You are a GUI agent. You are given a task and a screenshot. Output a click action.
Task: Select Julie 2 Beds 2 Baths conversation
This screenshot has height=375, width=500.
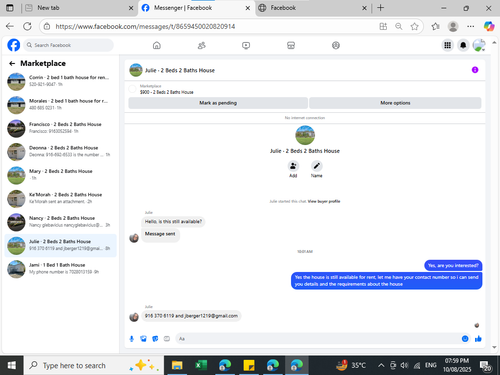point(61,245)
